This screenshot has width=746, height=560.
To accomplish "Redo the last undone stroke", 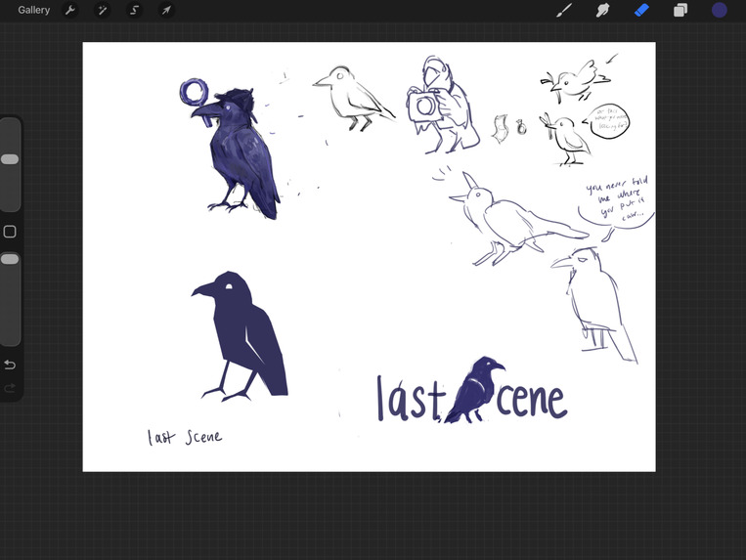I will 10,388.
